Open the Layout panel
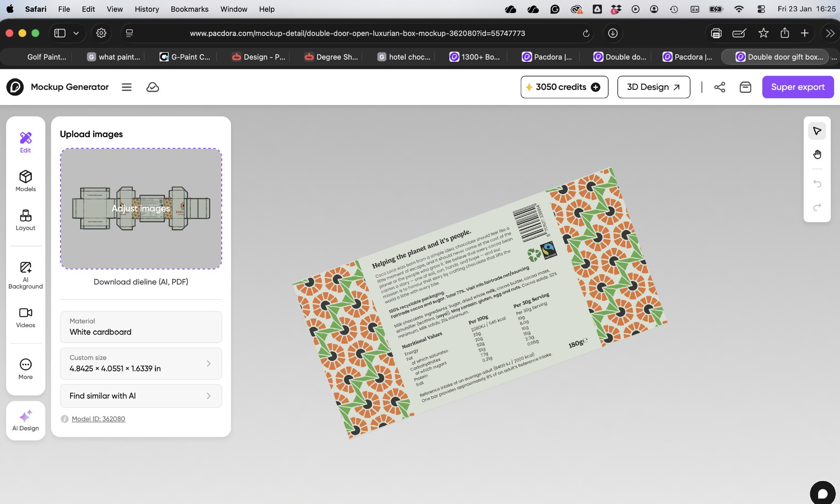Screen dimensions: 840x504 point(26,220)
